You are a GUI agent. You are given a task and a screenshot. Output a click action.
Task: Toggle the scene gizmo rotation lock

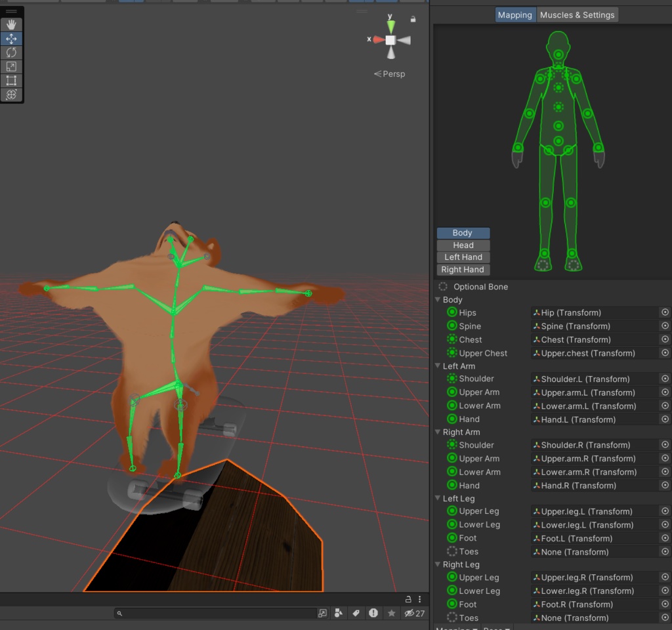click(x=413, y=20)
